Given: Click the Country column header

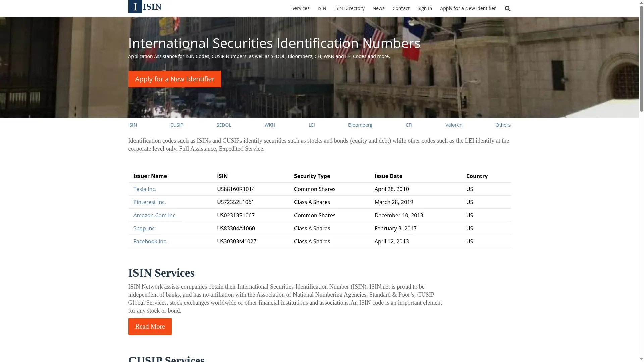Looking at the screenshot, I should pos(477,176).
